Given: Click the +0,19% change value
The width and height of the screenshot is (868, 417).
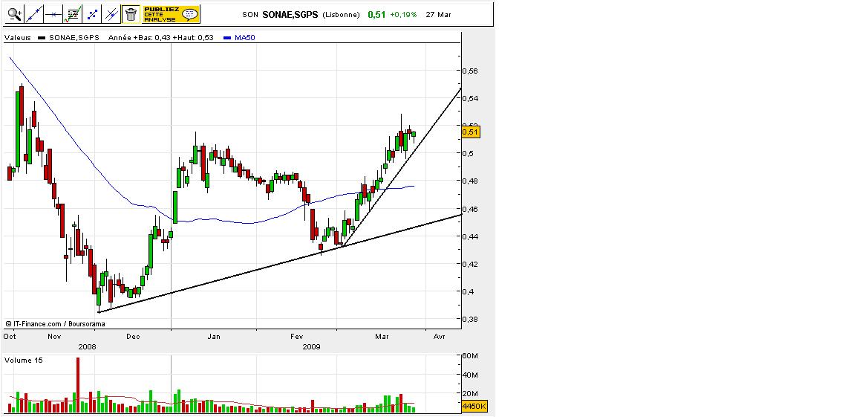Looking at the screenshot, I should 403,14.
